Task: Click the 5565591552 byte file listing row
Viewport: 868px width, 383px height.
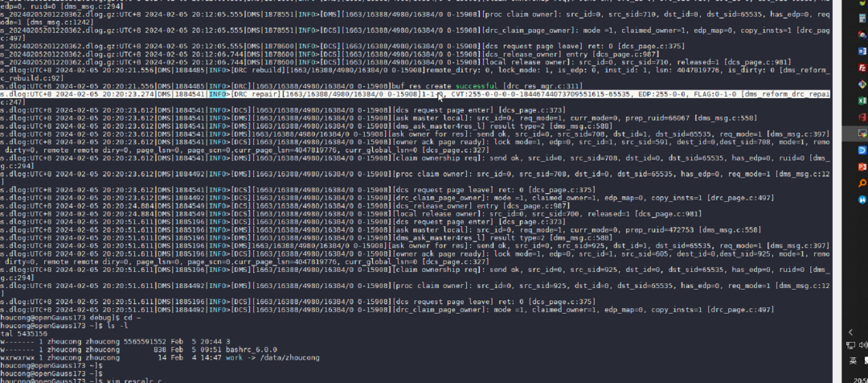Action: click(115, 342)
